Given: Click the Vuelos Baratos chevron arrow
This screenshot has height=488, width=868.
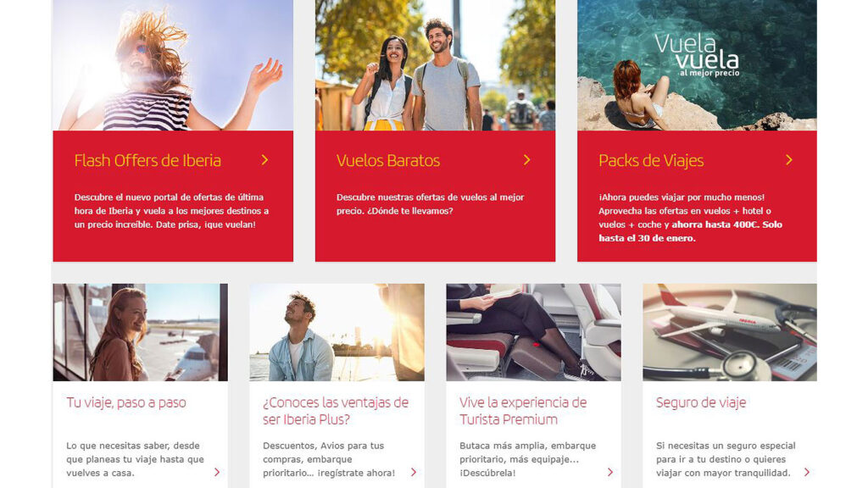Looking at the screenshot, I should (527, 160).
